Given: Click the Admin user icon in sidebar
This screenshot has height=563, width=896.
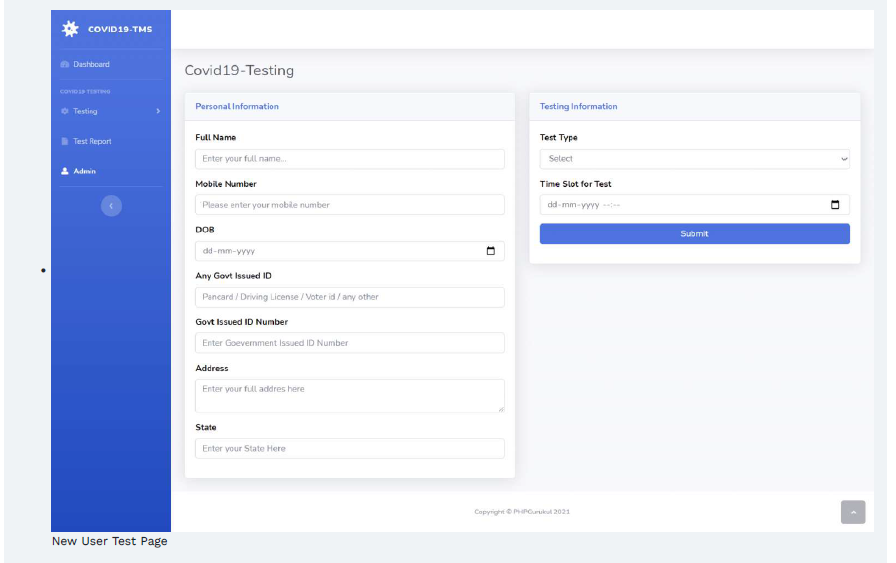Looking at the screenshot, I should pyautogui.click(x=65, y=171).
